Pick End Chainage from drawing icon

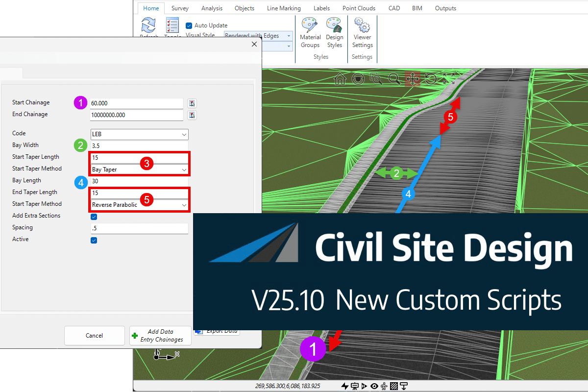193,115
